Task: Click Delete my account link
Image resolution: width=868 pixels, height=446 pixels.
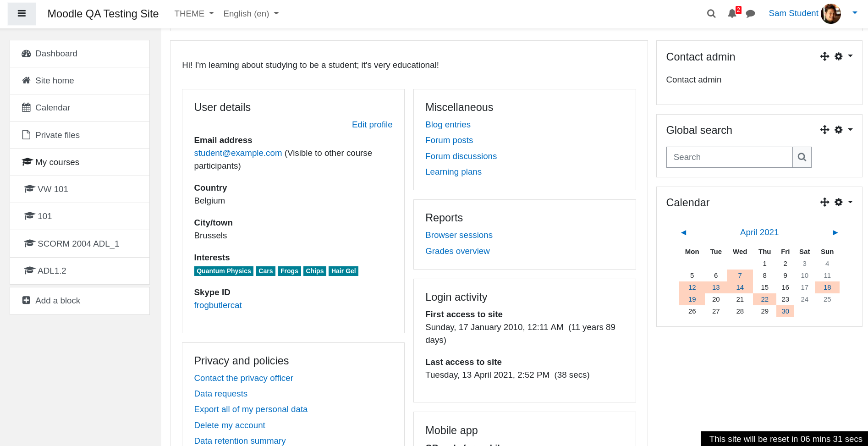Action: (230, 425)
